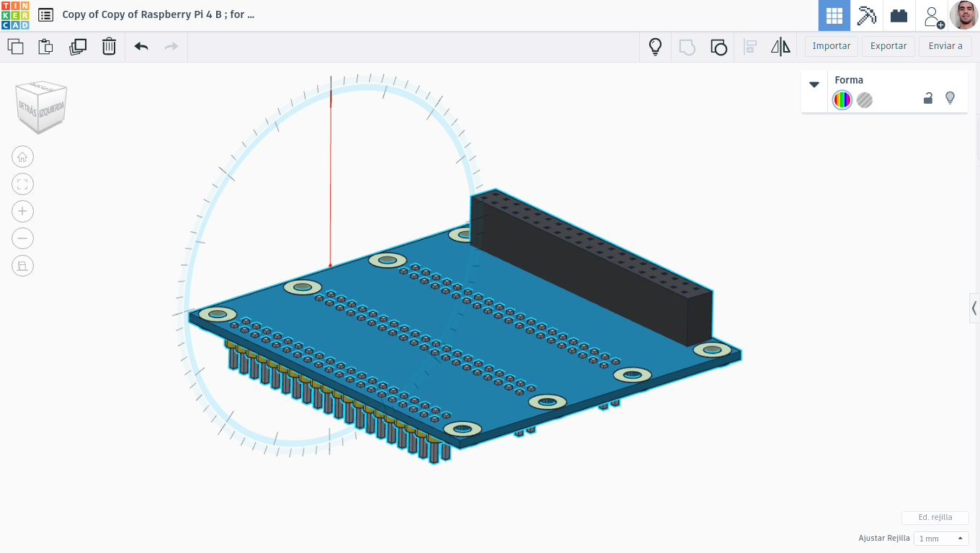Delete selection with the trash icon
The height and width of the screenshot is (553, 980).
click(109, 47)
